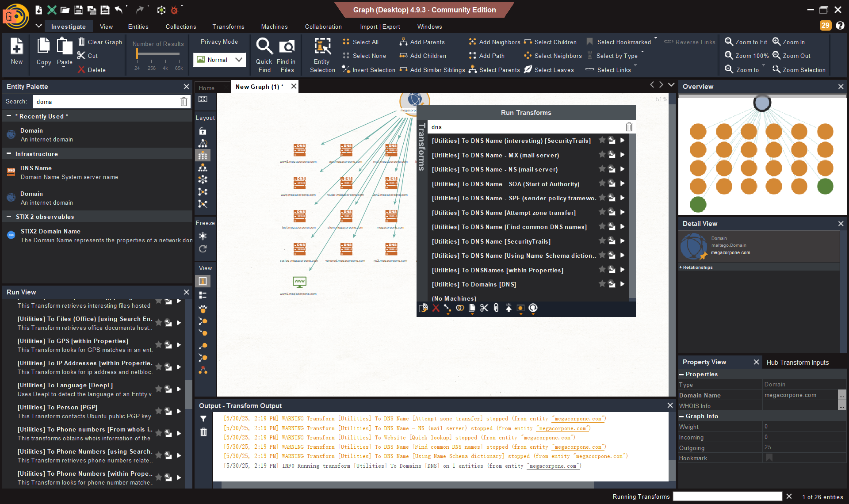Click the URL up-arrow icon in Run Transforms toolbar
The height and width of the screenshot is (504, 849).
pyautogui.click(x=509, y=308)
